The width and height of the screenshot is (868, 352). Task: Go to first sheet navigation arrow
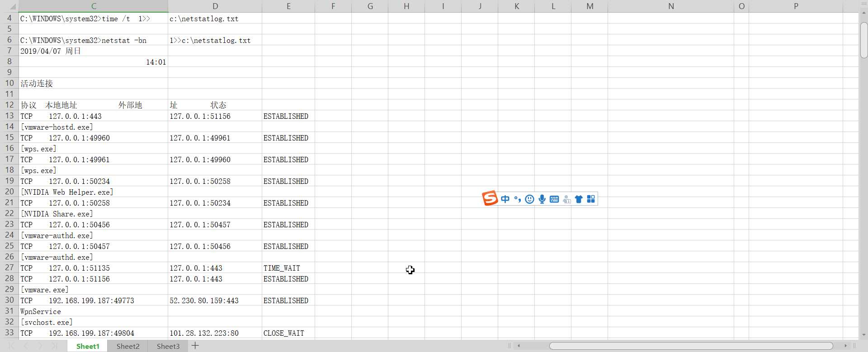12,346
